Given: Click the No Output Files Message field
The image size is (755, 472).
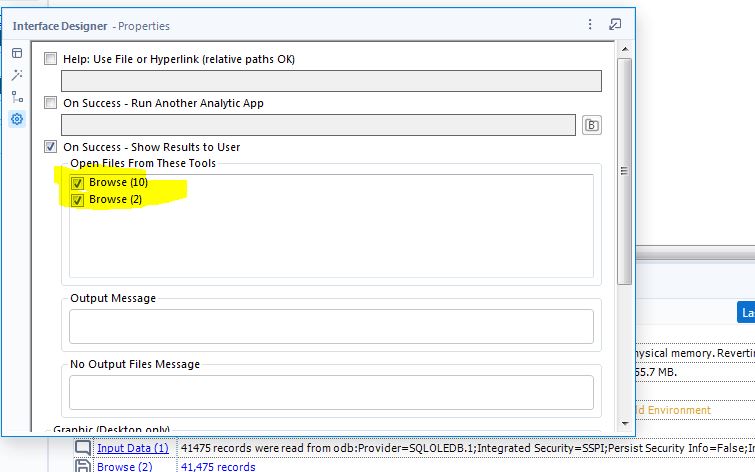Looking at the screenshot, I should [x=331, y=392].
